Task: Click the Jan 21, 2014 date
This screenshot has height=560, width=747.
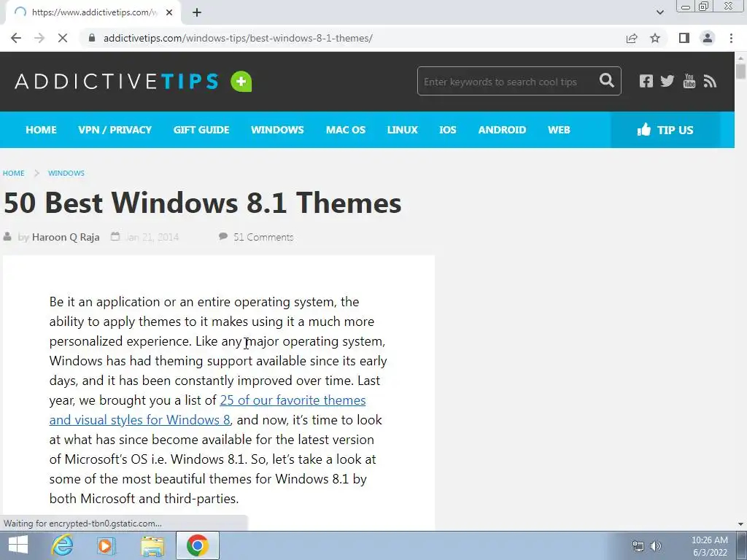Action: click(152, 237)
